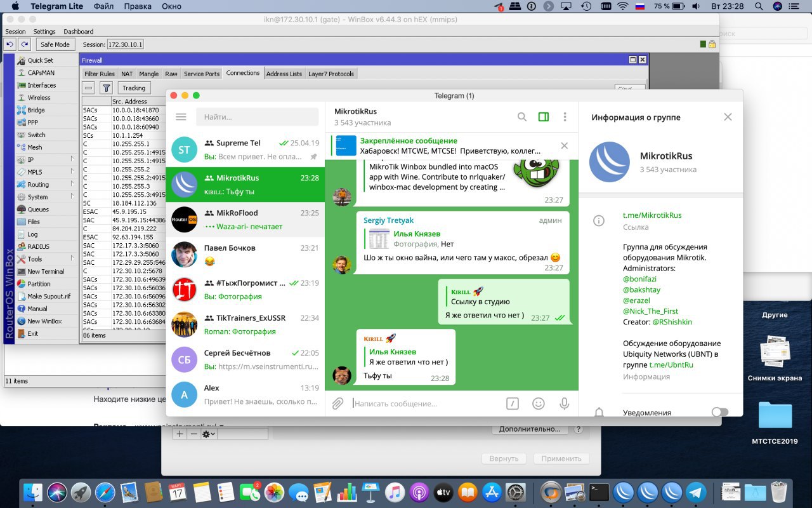Switch to Address Lists tab in Firewall
The width and height of the screenshot is (812, 508).
(x=284, y=74)
